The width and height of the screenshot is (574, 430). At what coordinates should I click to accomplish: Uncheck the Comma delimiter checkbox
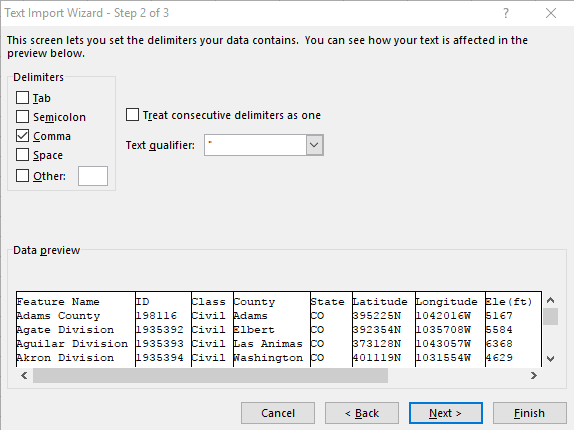pyautogui.click(x=22, y=136)
